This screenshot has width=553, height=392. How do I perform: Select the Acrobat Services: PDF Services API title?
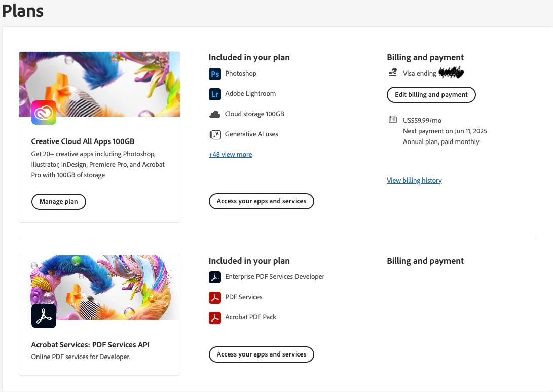coord(90,345)
